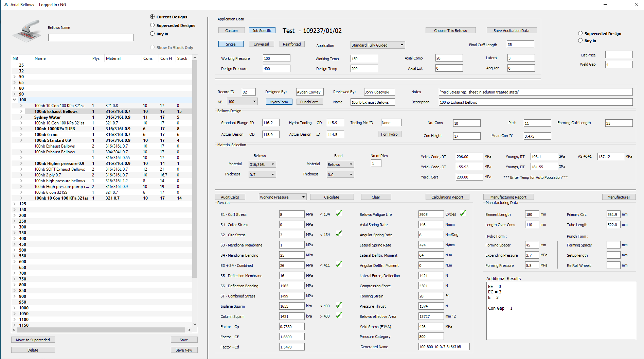644x359 pixels.
Task: Open the NB dropdown showing 100
Action: [x=242, y=101]
